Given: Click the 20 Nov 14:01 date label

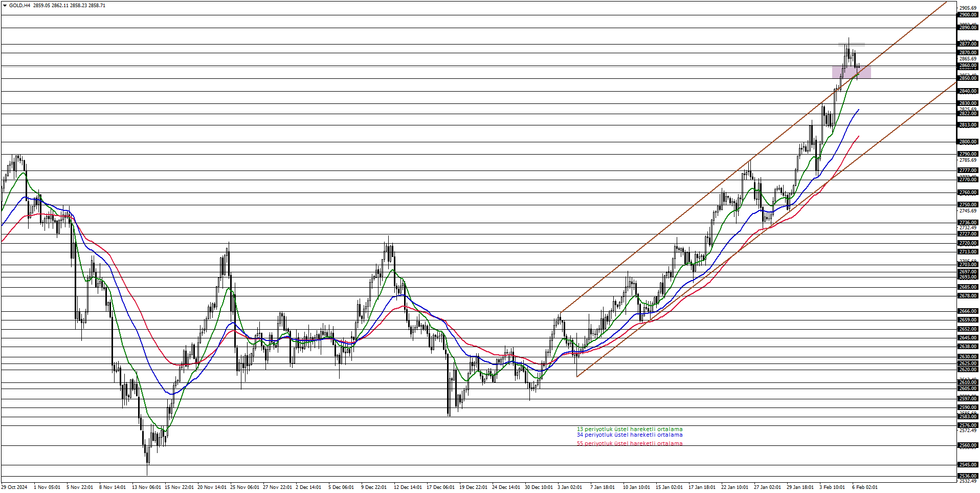Looking at the screenshot, I should (212, 487).
